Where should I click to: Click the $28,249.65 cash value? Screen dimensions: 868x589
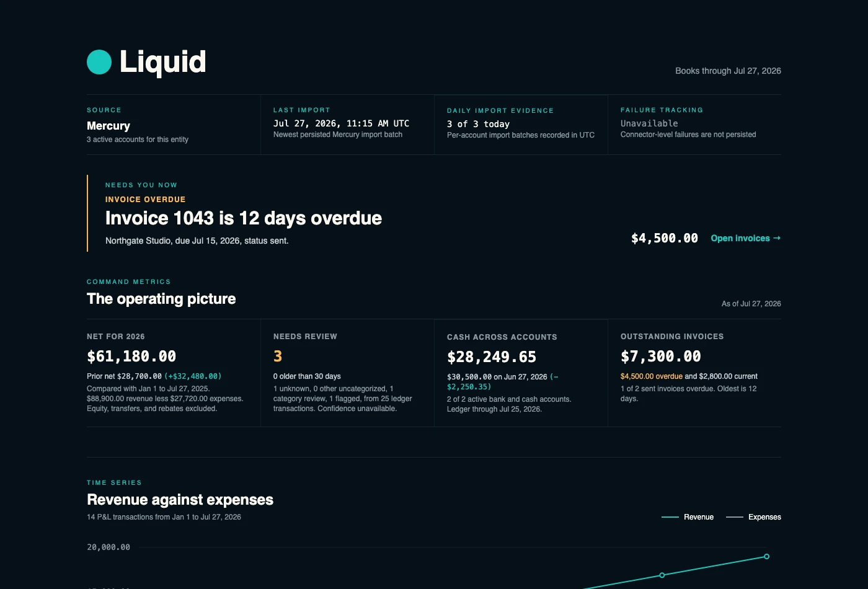point(492,357)
